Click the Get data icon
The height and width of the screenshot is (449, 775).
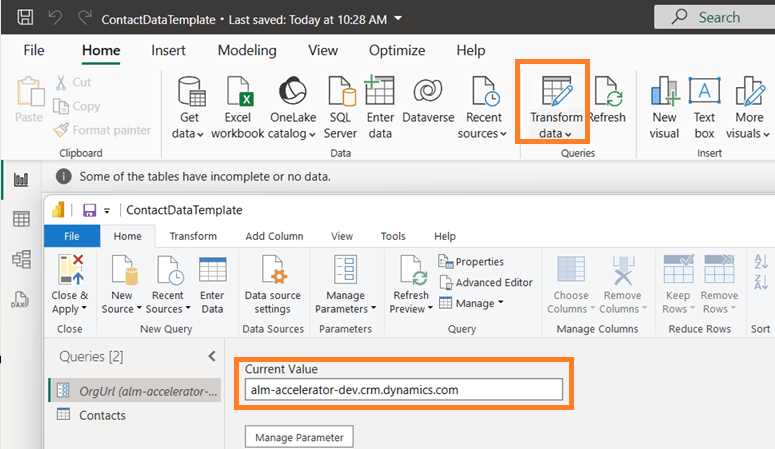coord(190,93)
